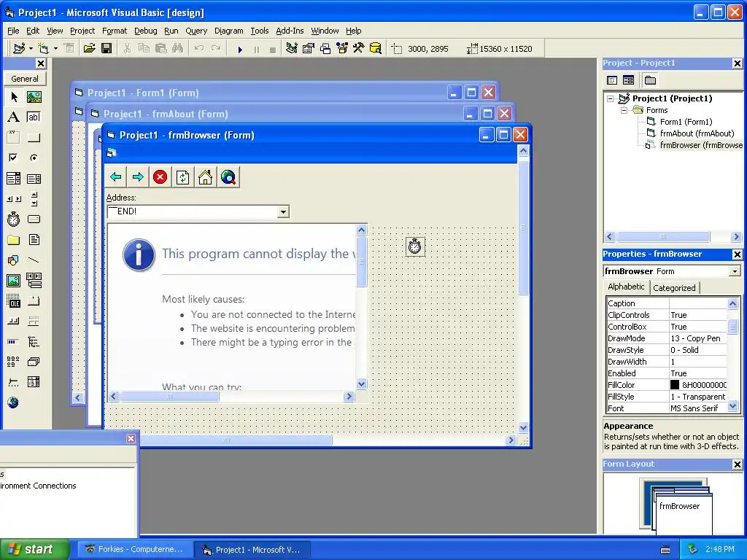Click frmBrowser thumbnail in Form Layout

click(x=684, y=513)
